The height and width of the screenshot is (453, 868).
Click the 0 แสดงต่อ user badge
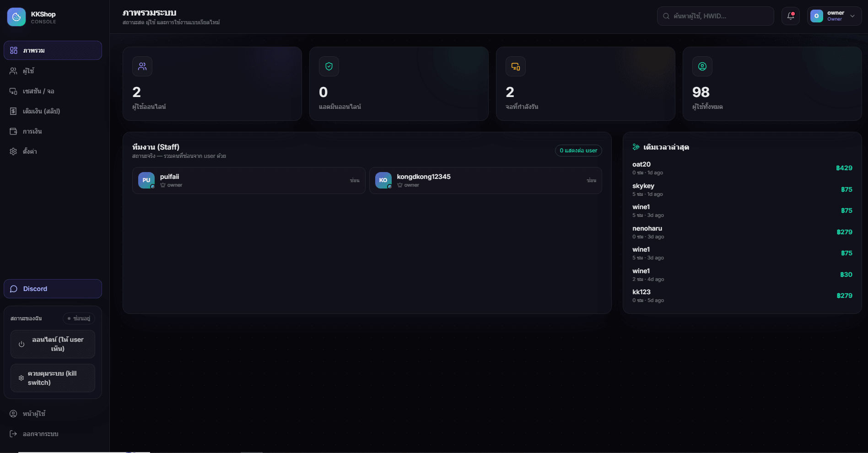click(x=578, y=151)
